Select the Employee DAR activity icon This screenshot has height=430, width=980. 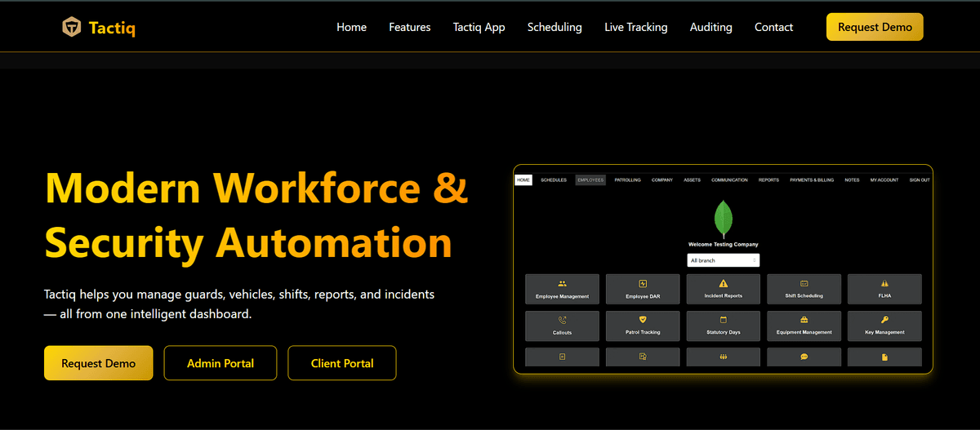[x=643, y=283]
